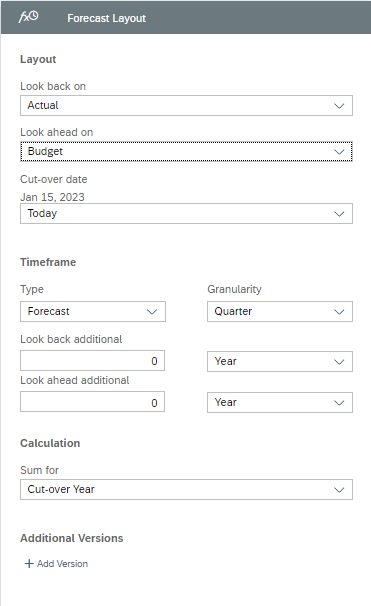Click the Add Version link
This screenshot has width=371, height=606.
[62, 563]
